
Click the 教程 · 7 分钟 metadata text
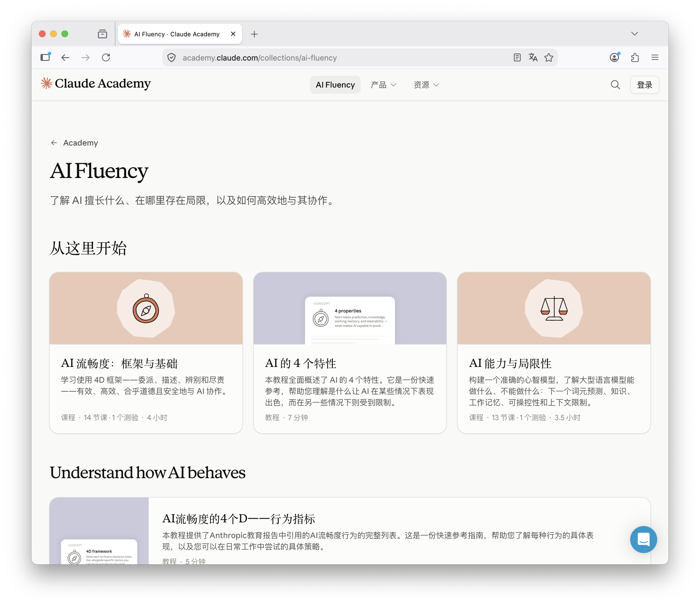coord(286,418)
